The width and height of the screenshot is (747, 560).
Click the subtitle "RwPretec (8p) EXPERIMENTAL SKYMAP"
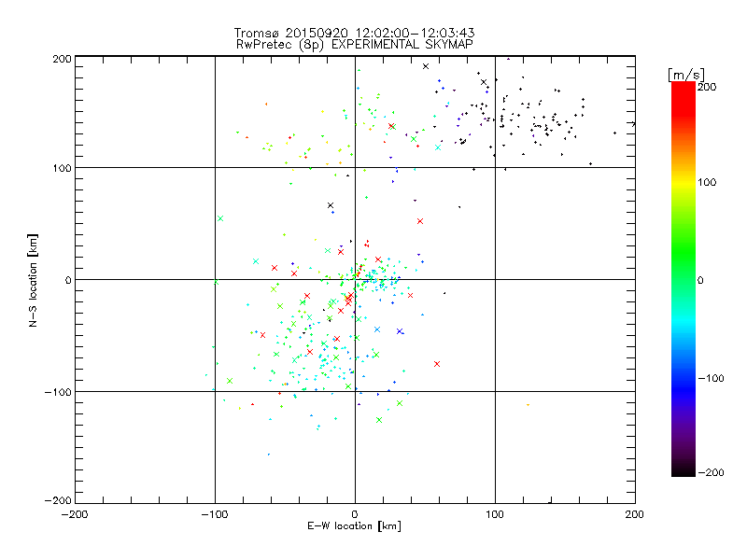[355, 45]
